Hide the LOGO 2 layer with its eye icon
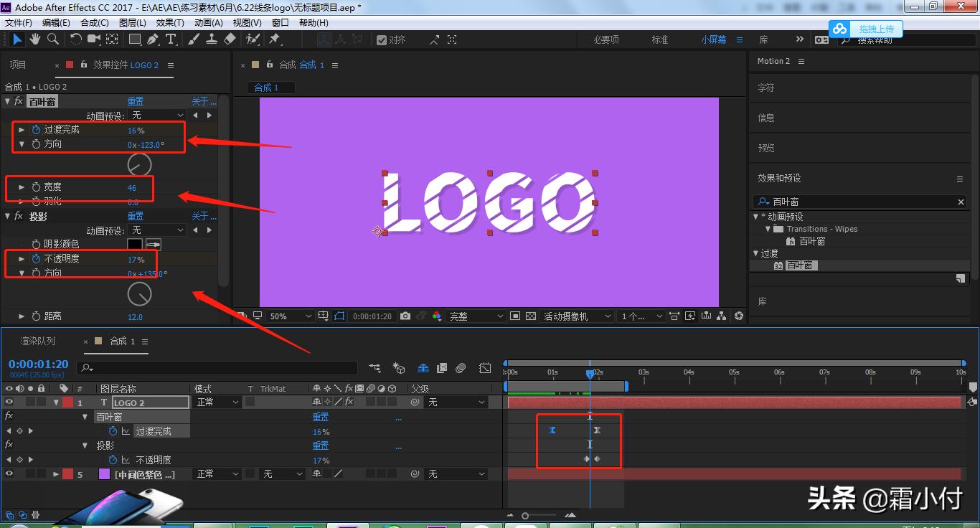Image resolution: width=980 pixels, height=528 pixels. 9,402
